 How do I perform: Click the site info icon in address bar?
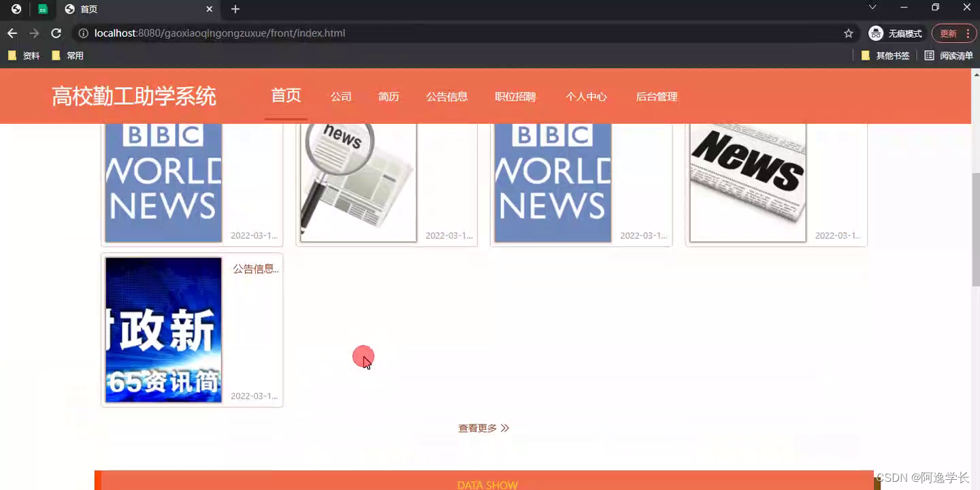[x=83, y=33]
